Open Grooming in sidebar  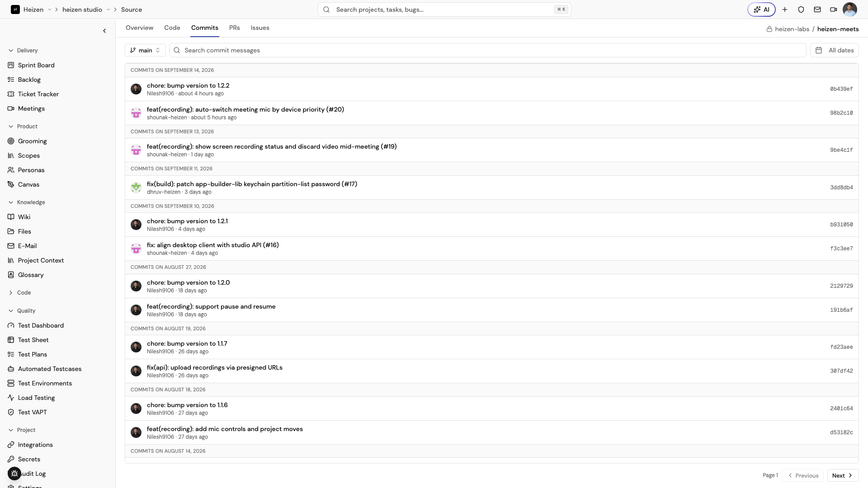click(33, 141)
